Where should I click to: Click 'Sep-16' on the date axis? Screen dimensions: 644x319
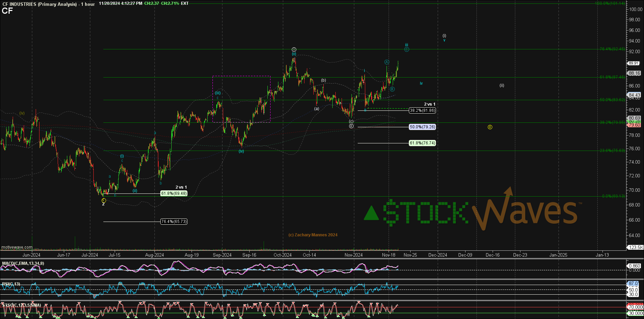coord(249,255)
